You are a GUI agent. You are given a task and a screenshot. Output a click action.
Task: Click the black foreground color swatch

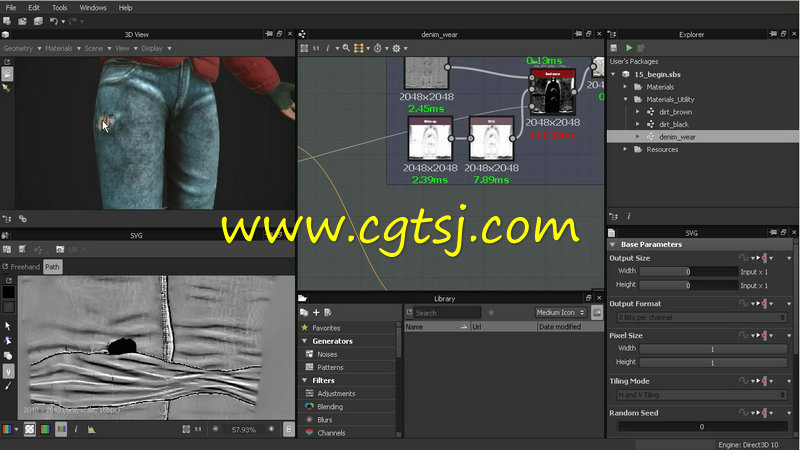[x=9, y=292]
